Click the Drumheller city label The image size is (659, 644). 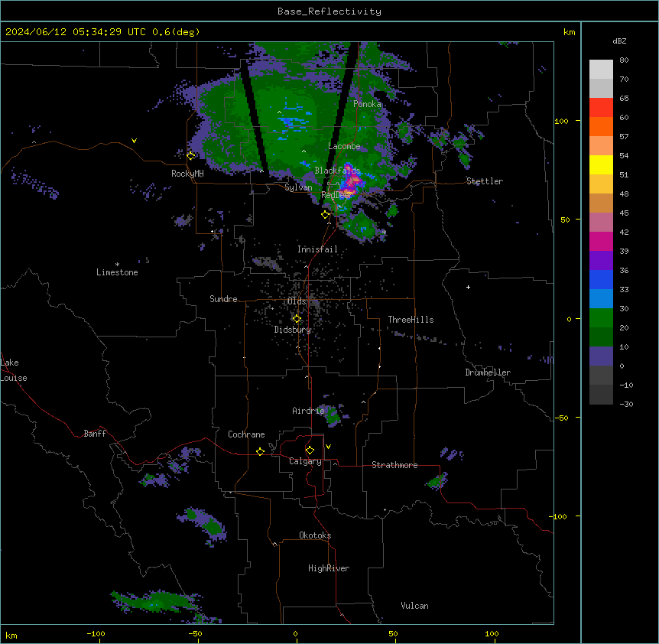tap(488, 372)
